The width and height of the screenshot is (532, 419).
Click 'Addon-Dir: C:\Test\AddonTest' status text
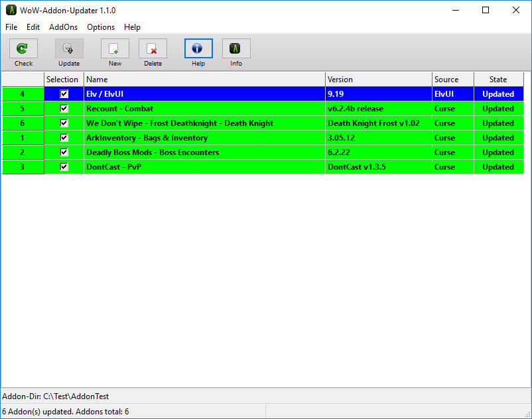tap(55, 396)
